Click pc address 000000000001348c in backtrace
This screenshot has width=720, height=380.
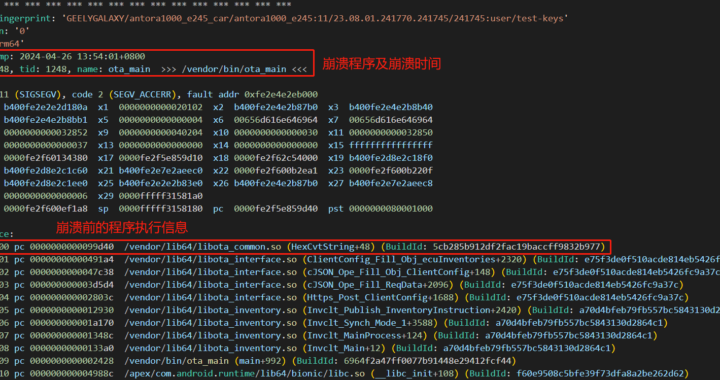(x=72, y=336)
